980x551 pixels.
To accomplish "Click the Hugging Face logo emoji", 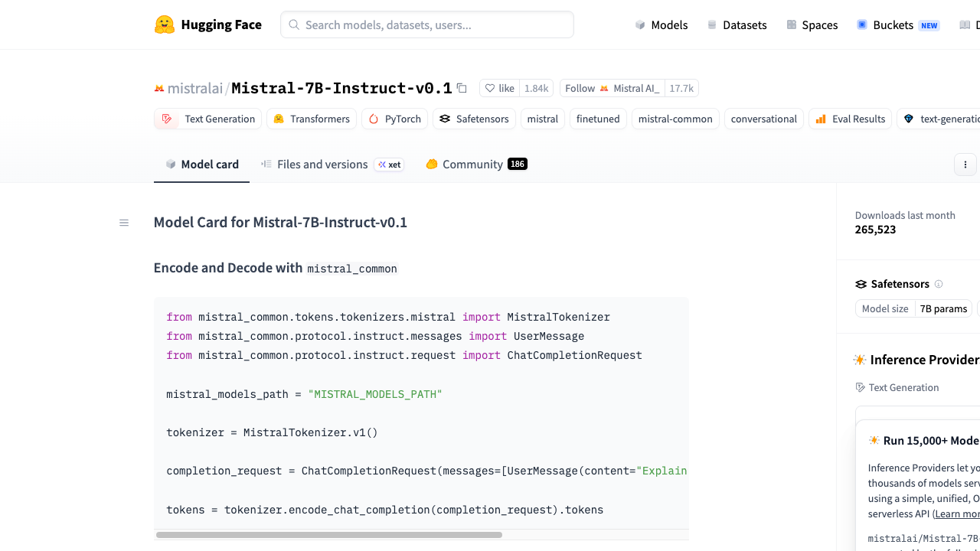I will pos(165,24).
